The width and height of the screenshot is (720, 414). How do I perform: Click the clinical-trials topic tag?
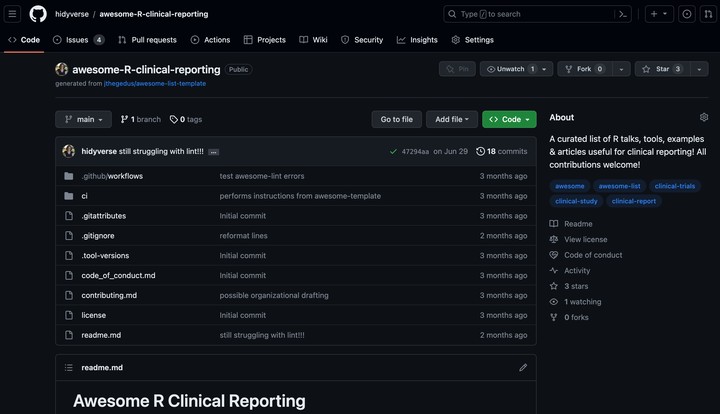point(675,186)
